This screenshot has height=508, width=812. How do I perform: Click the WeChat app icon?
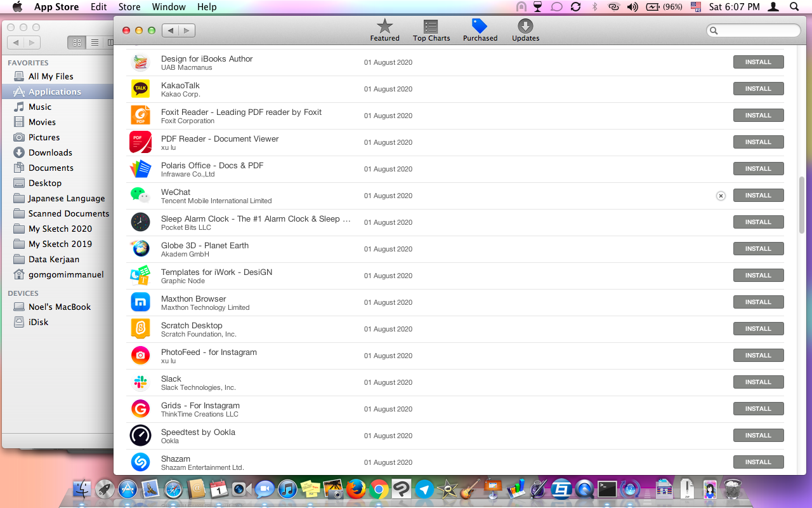[x=140, y=196]
